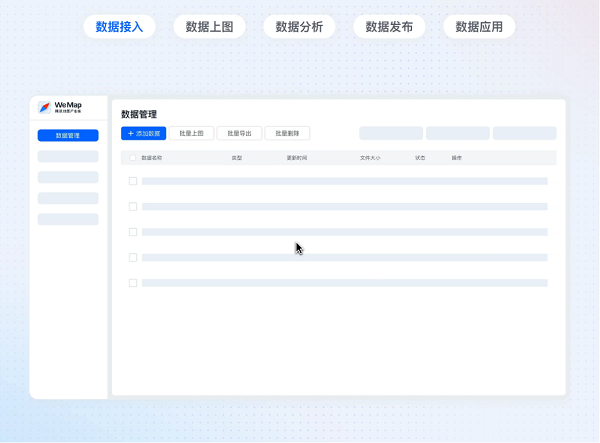Check the second data row checkbox

coord(133,207)
